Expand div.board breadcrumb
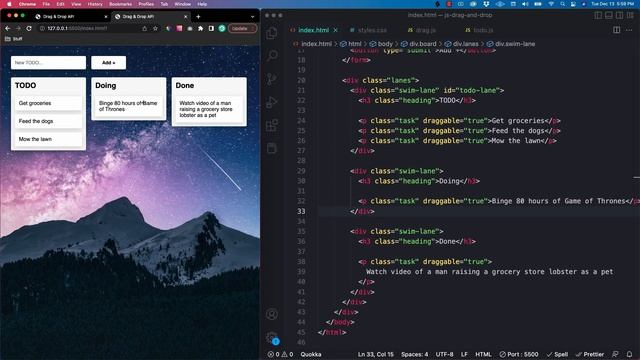This screenshot has height=360, width=640. point(419,44)
